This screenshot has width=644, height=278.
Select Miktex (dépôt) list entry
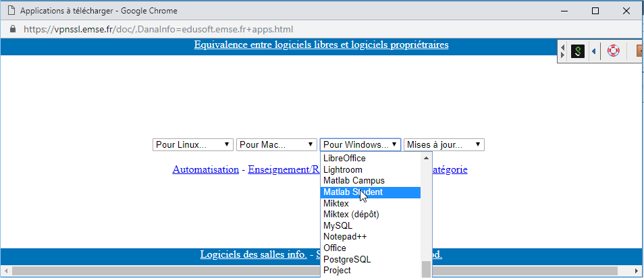[351, 215]
